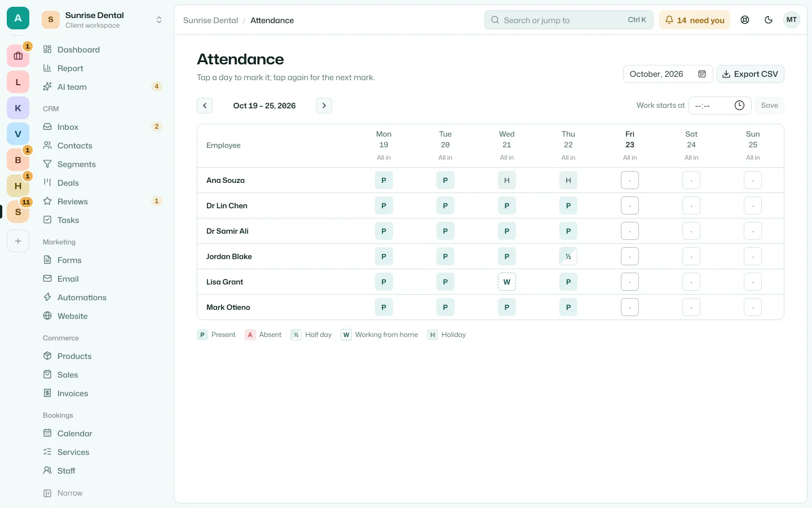This screenshot has width=812, height=508.
Task: Go to next week with right chevron
Action: pyautogui.click(x=324, y=106)
